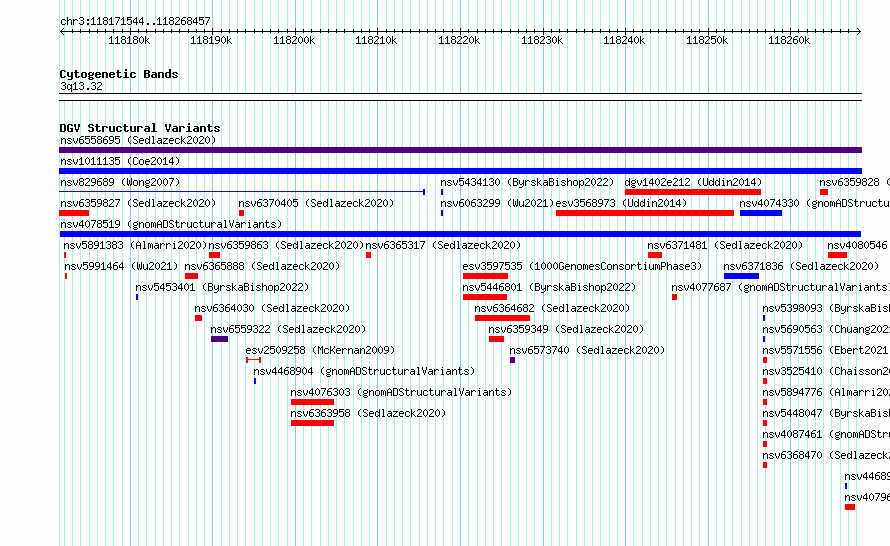Select red bar under nsv4076303

(312, 402)
